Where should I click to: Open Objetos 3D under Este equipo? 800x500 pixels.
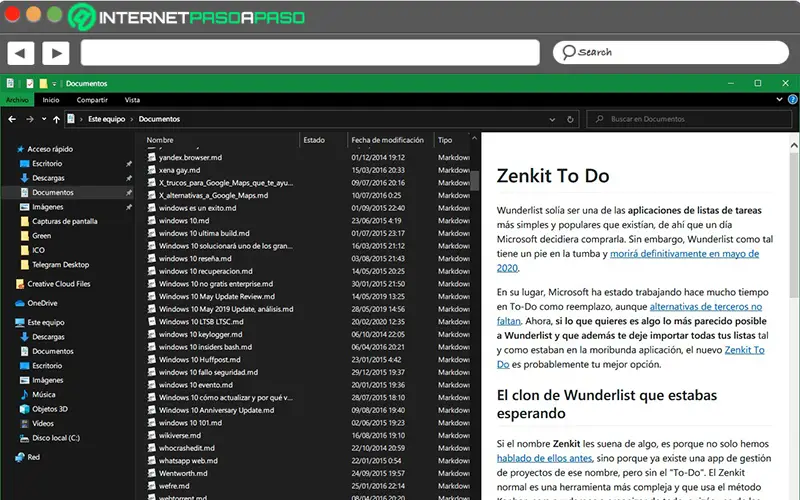tap(49, 409)
